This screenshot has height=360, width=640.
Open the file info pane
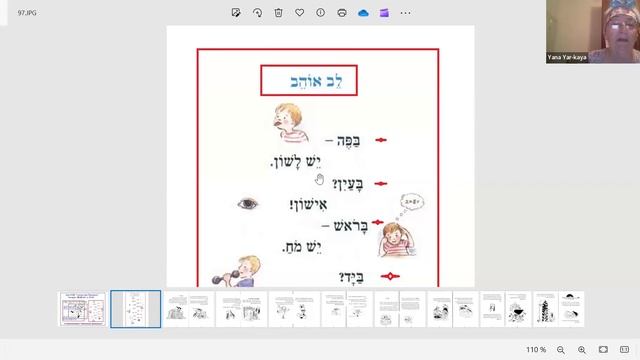click(x=321, y=13)
